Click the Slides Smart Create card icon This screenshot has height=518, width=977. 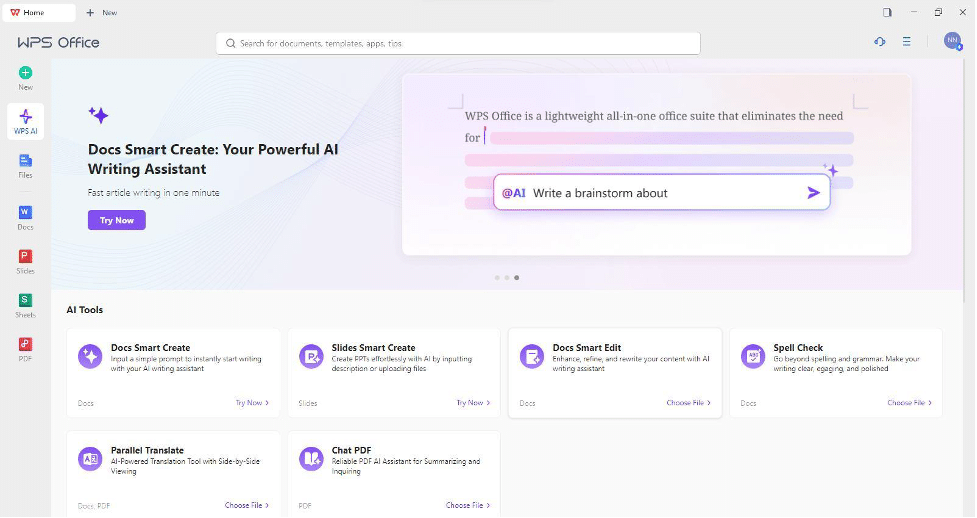311,357
